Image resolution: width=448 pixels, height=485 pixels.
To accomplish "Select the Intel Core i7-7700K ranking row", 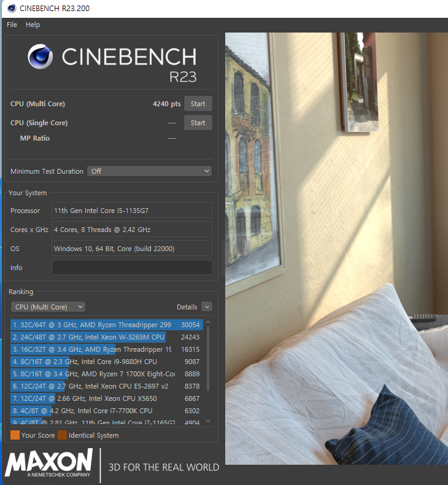I will [107, 411].
